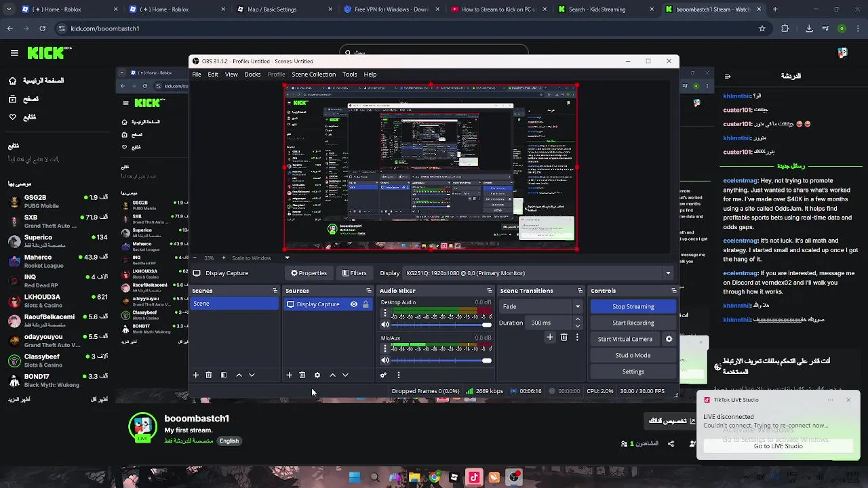Open Audio Mixer bottom three-dot menu
The image size is (868, 488).
398,375
